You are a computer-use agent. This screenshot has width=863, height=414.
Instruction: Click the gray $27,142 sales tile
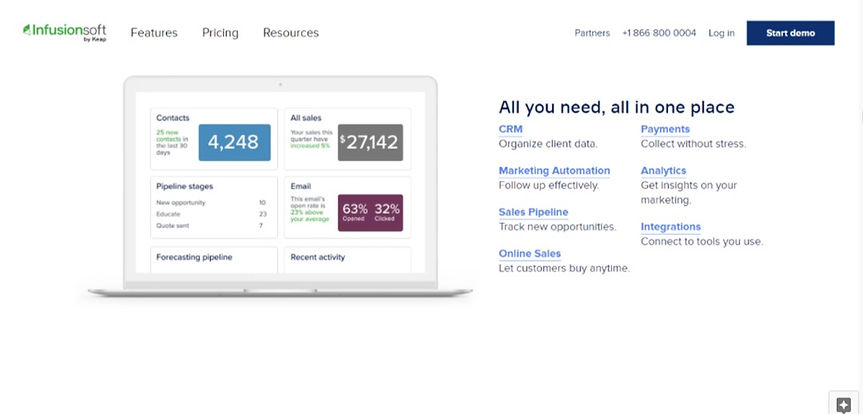pyautogui.click(x=370, y=143)
